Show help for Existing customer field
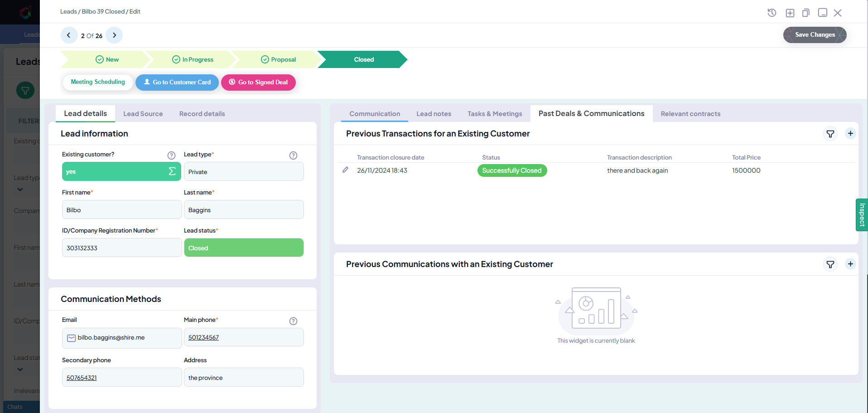The image size is (868, 413). [171, 155]
